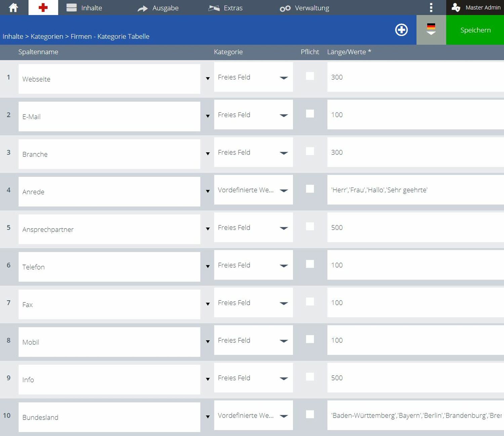The width and height of the screenshot is (504, 436).
Task: Open Kategorie dropdown for Telefon row
Action: click(x=253, y=265)
